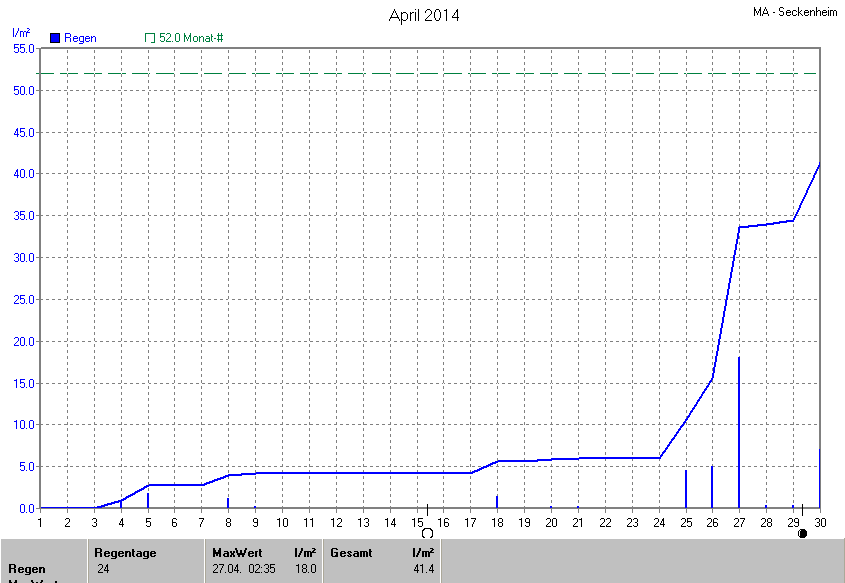Click the Regen row label in table
This screenshot has height=583, width=845.
click(26, 569)
